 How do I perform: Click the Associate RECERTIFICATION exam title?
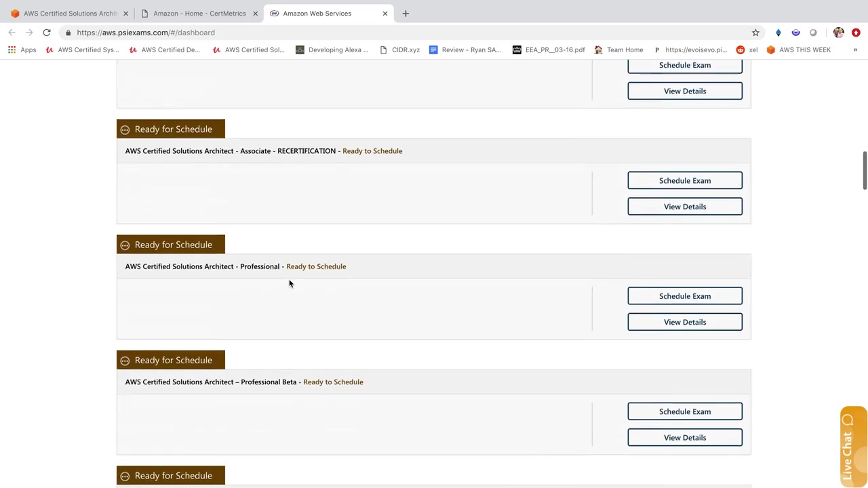point(231,151)
